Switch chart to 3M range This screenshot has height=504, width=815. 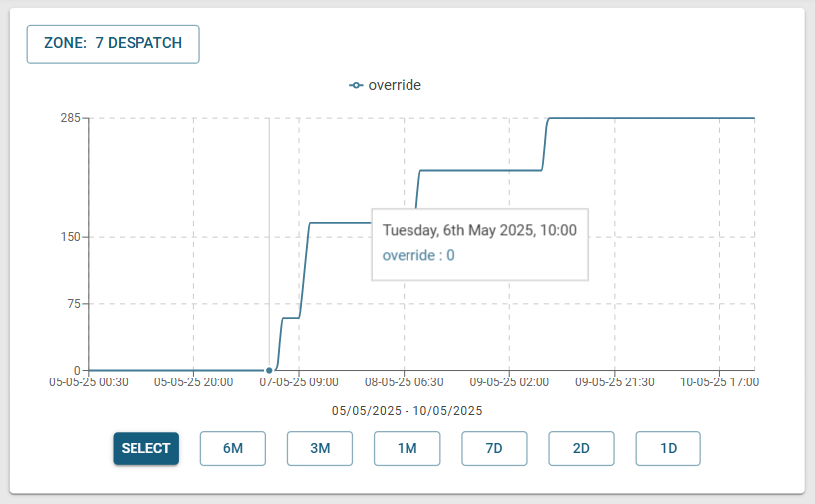pos(320,448)
